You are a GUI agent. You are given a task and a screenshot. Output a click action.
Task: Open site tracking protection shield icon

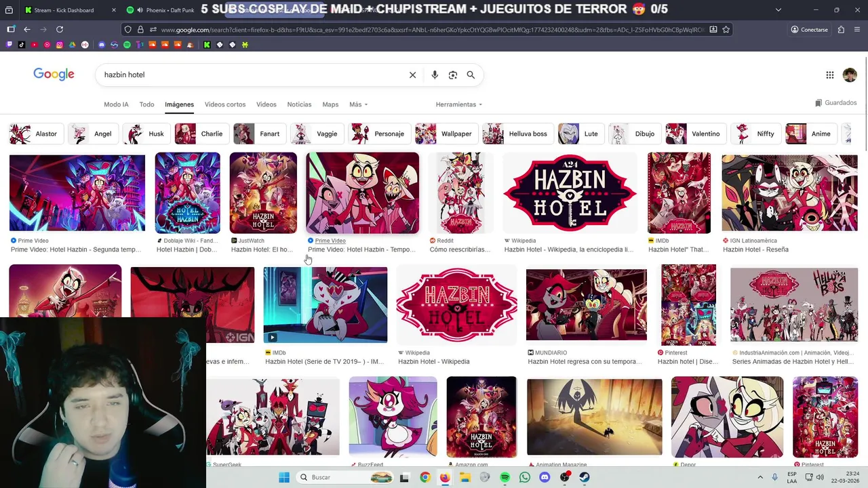pyautogui.click(x=127, y=30)
